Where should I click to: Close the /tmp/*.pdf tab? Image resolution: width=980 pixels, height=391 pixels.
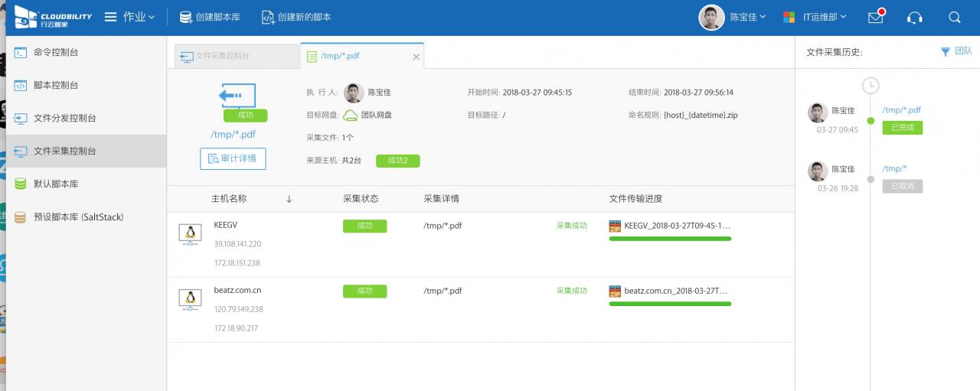(x=416, y=57)
